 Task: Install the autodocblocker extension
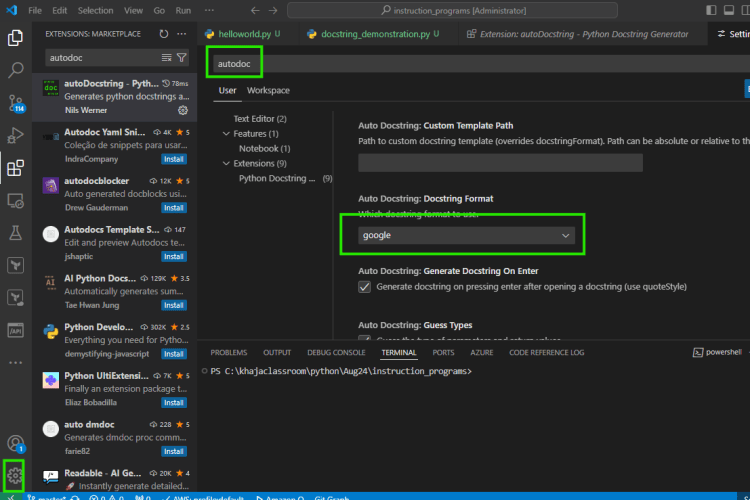(x=174, y=208)
